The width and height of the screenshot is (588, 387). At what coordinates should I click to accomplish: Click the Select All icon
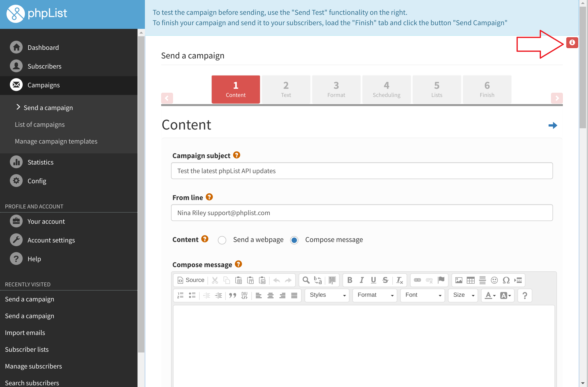point(332,280)
